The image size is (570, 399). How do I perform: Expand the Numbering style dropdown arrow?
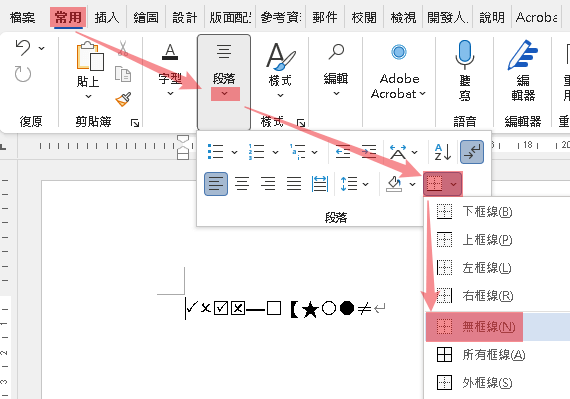click(x=276, y=152)
